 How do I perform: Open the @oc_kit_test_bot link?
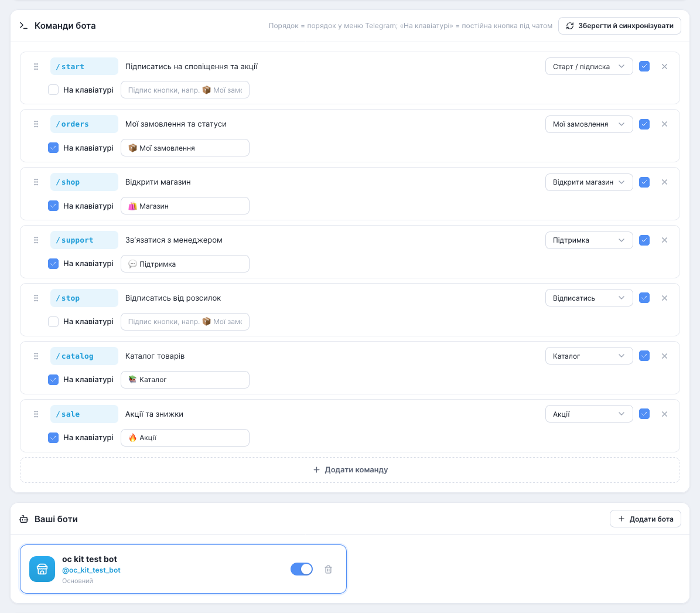coord(91,570)
